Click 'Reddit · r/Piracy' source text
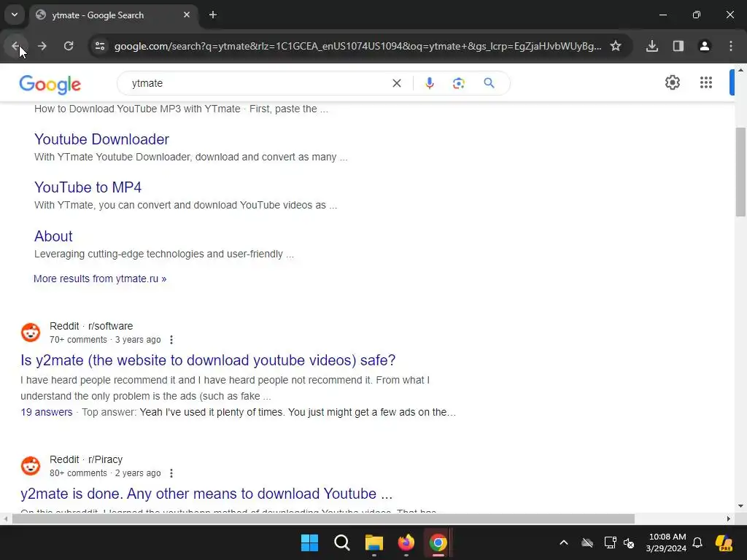Screen dimensions: 747x560 86,459
